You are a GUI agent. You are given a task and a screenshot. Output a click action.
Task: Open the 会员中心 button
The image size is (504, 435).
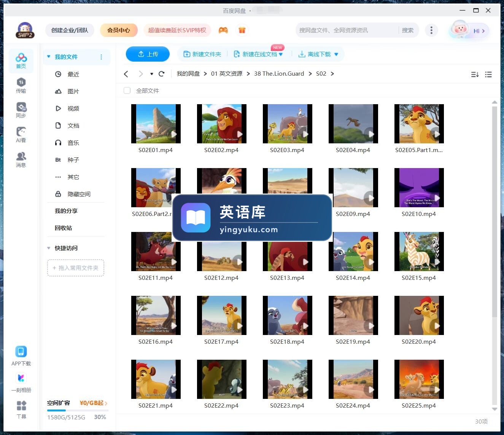pyautogui.click(x=119, y=30)
